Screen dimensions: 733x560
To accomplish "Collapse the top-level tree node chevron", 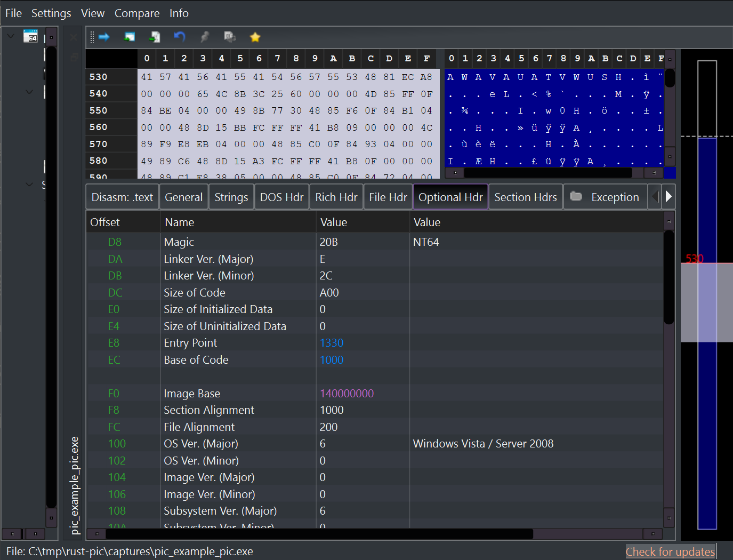I will tap(11, 36).
